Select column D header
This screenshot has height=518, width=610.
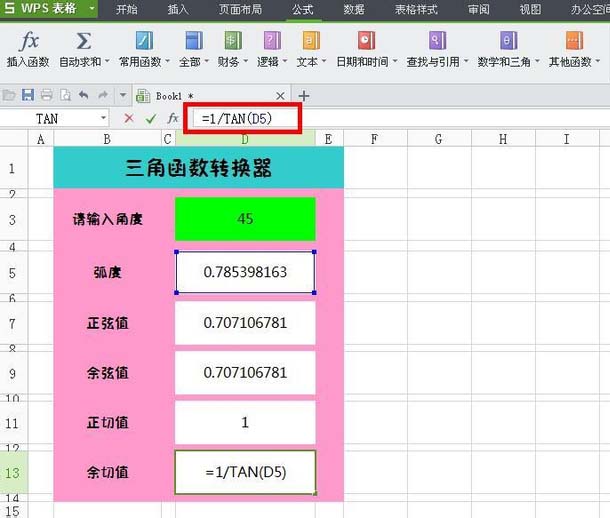[245, 139]
